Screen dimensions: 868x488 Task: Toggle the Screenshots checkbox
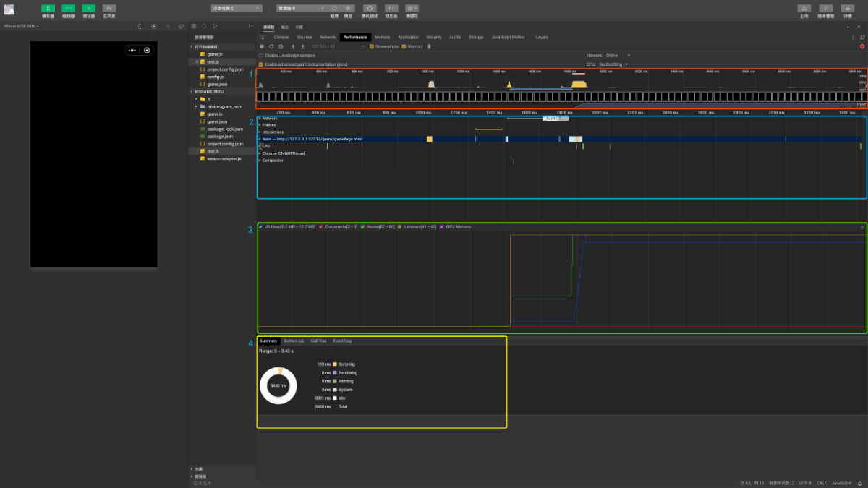[x=372, y=46]
